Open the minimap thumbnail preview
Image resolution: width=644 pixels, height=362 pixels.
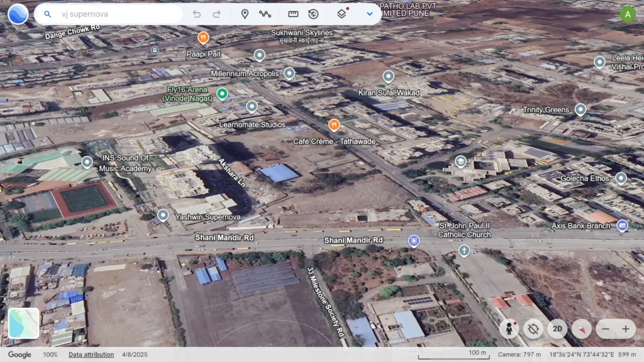23,323
